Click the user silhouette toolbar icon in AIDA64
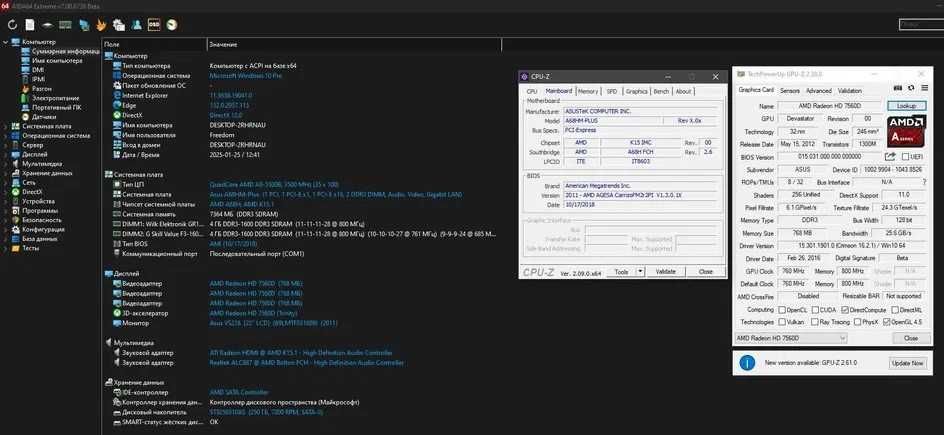The width and height of the screenshot is (944, 435). 137,25
